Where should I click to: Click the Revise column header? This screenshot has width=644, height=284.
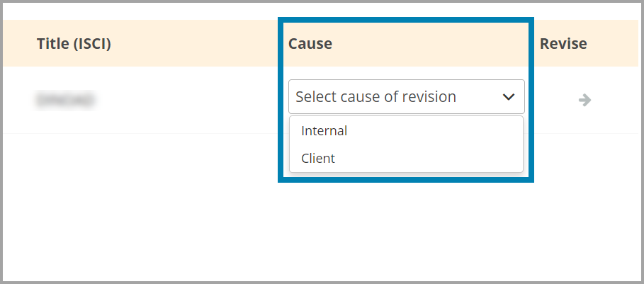click(563, 44)
